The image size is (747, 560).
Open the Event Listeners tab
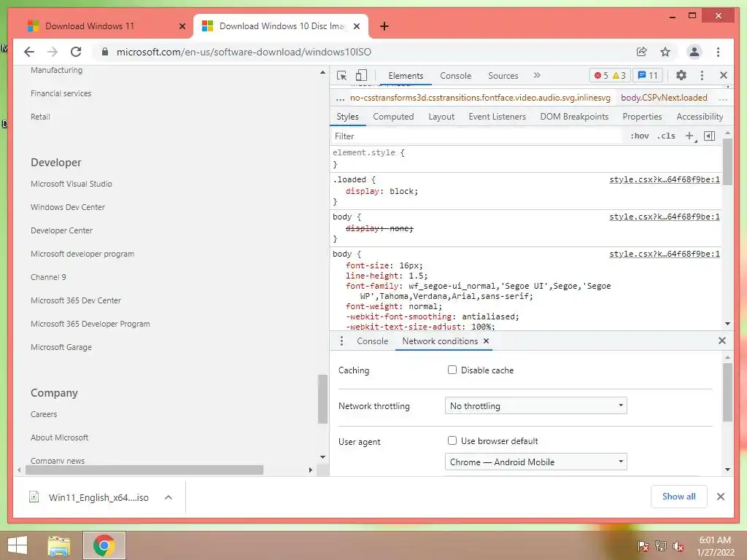(x=497, y=117)
